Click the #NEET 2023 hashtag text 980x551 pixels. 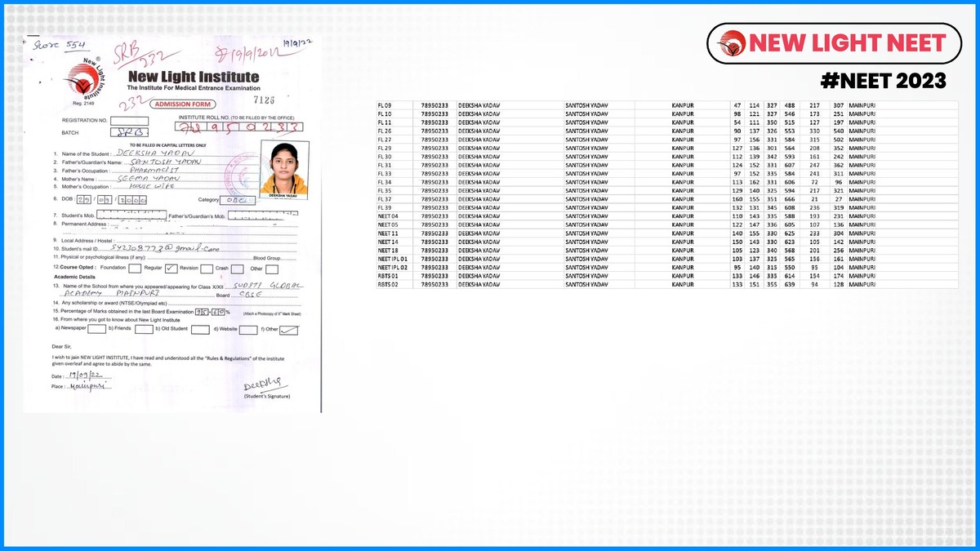pos(883,81)
